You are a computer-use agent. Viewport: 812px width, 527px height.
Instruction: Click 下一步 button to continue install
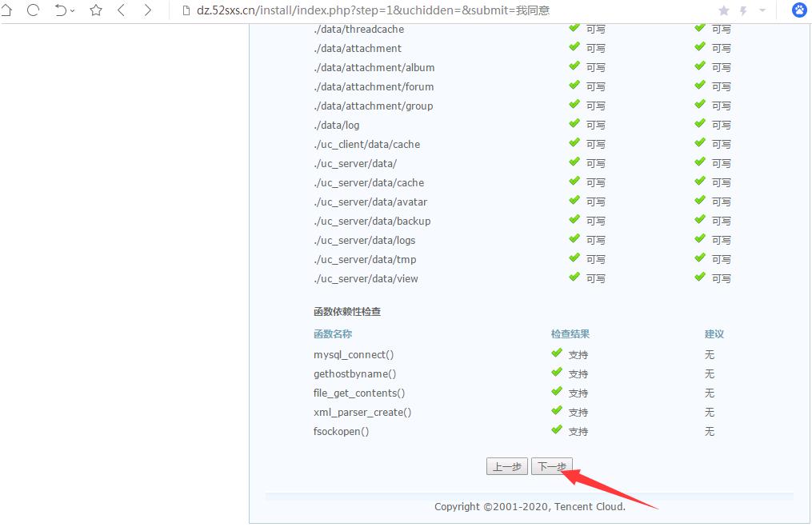click(x=551, y=466)
